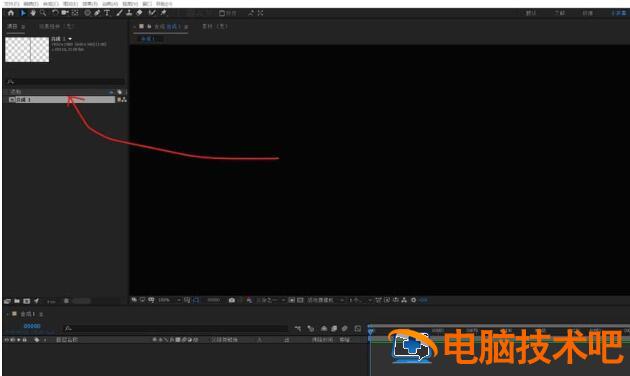Image resolution: width=630 pixels, height=376 pixels.
Task: Pick the Brush tool
Action: tap(119, 13)
